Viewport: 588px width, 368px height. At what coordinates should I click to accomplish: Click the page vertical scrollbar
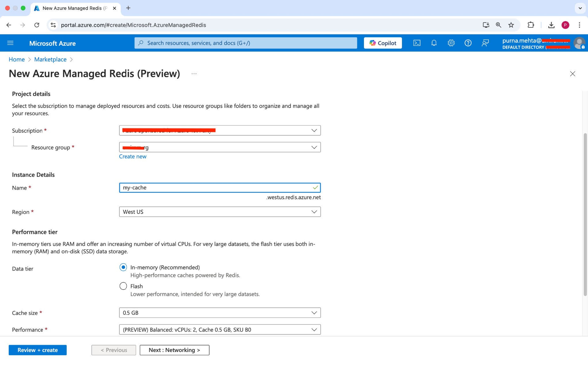(x=585, y=214)
